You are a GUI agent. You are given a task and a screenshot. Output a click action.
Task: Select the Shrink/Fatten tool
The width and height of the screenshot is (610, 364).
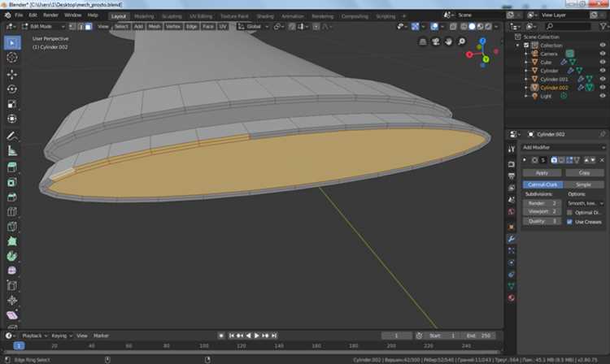pyautogui.click(x=12, y=301)
